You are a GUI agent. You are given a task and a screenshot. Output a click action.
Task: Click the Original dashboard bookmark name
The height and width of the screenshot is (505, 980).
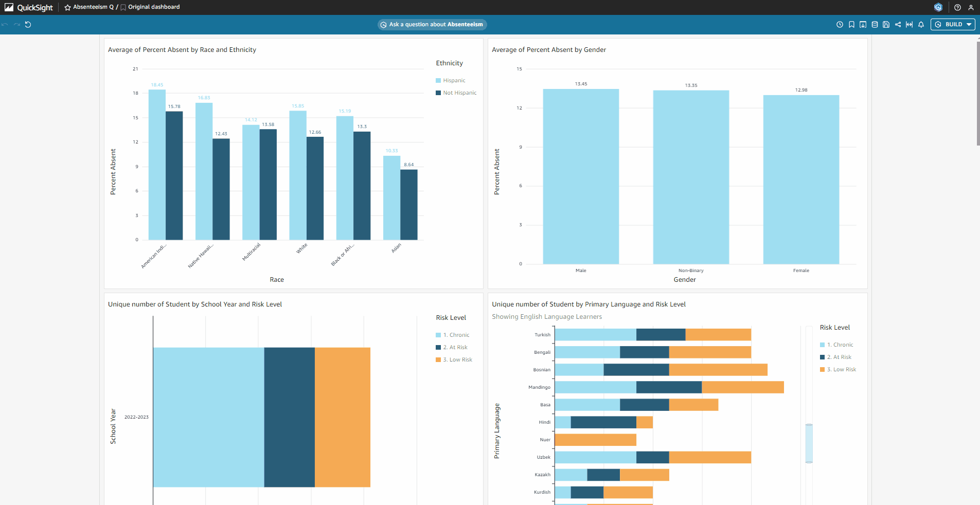pos(154,7)
